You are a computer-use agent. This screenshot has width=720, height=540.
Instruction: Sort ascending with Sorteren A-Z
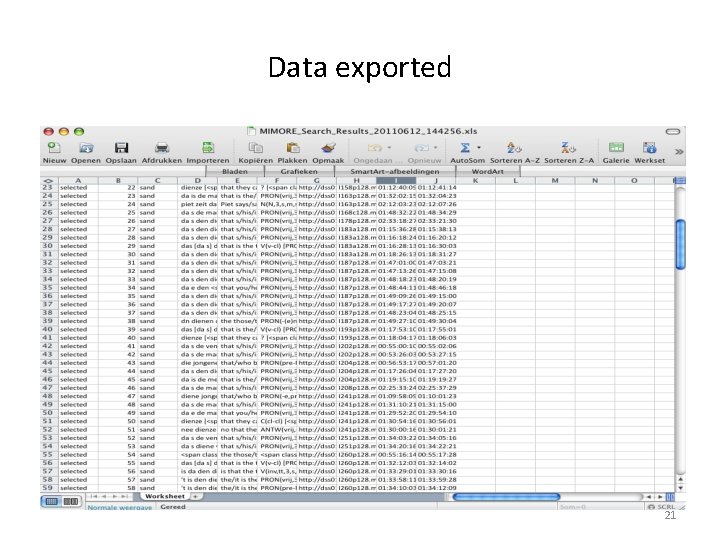point(514,148)
